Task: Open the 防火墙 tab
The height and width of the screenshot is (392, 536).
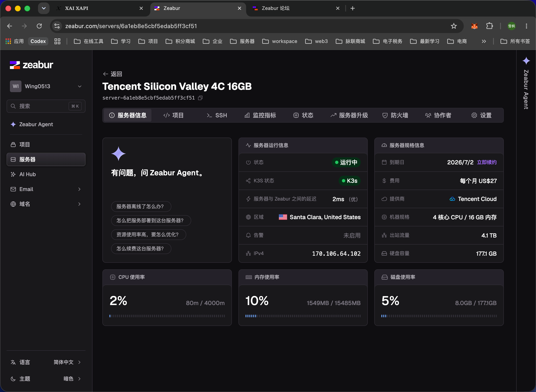Action: [395, 115]
